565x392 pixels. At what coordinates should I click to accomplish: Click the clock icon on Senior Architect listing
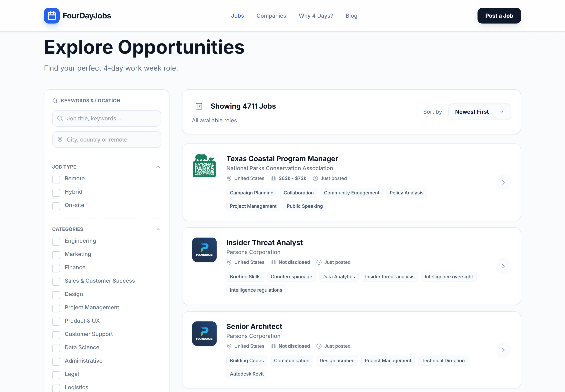(x=319, y=346)
